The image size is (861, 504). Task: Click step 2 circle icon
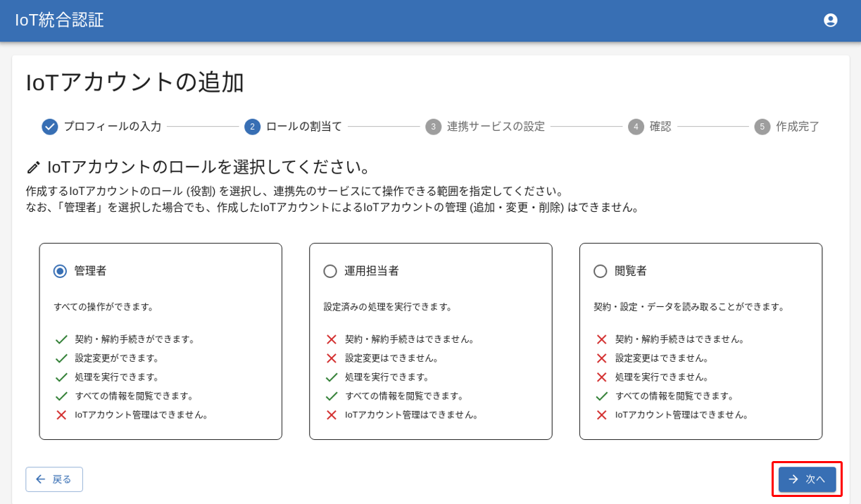[252, 127]
